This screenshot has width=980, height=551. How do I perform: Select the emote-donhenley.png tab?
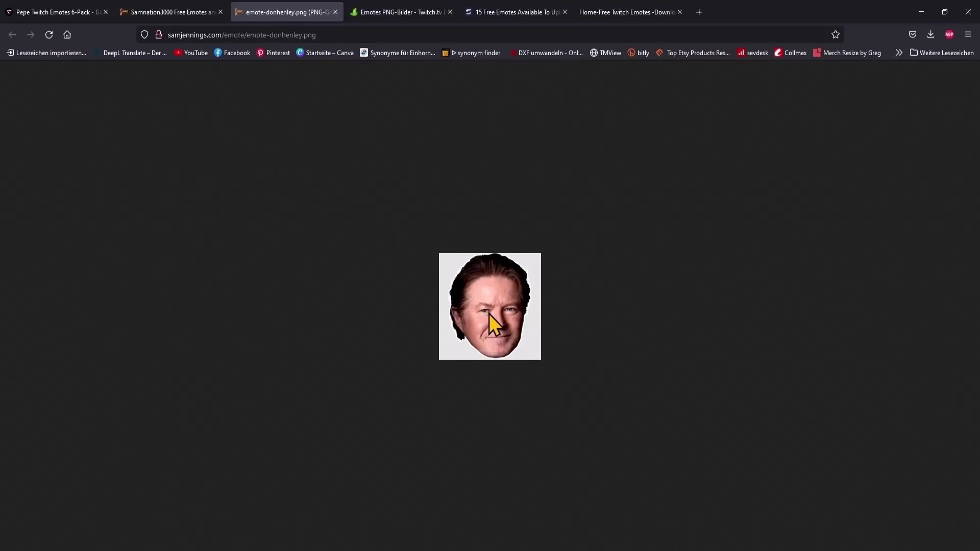(x=286, y=11)
